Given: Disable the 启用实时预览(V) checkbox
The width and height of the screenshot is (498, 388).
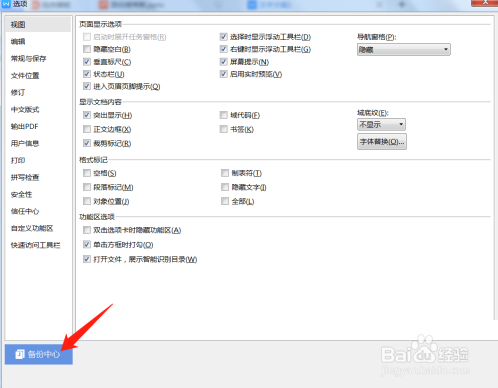Looking at the screenshot, I should click(224, 74).
